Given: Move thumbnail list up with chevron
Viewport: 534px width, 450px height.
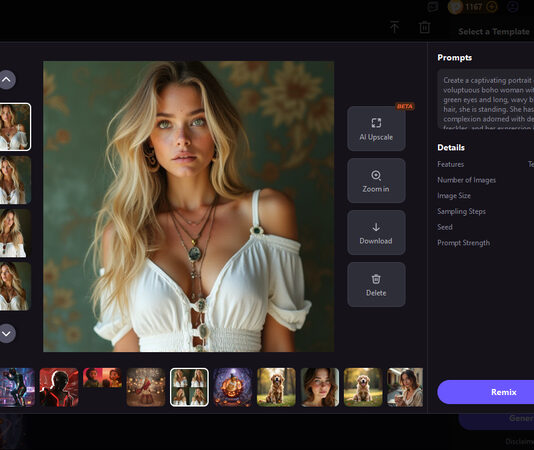Looking at the screenshot, I should pos(6,80).
